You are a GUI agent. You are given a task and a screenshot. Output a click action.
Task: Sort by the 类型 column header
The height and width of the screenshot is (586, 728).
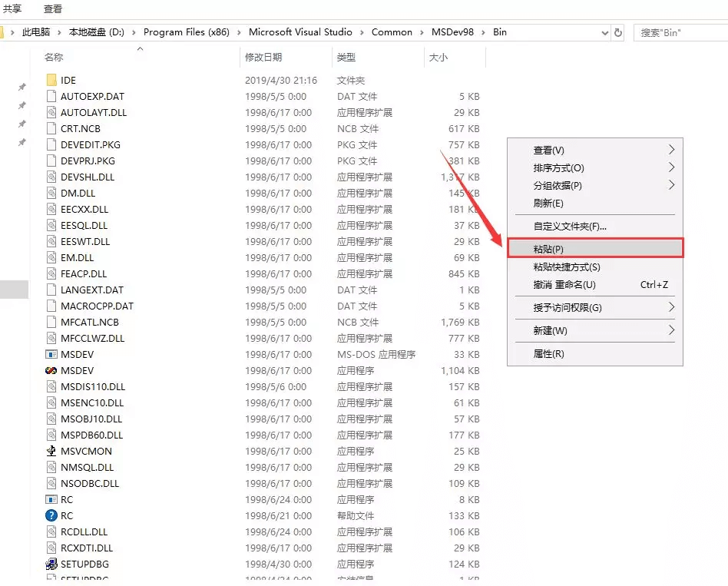tap(346, 57)
